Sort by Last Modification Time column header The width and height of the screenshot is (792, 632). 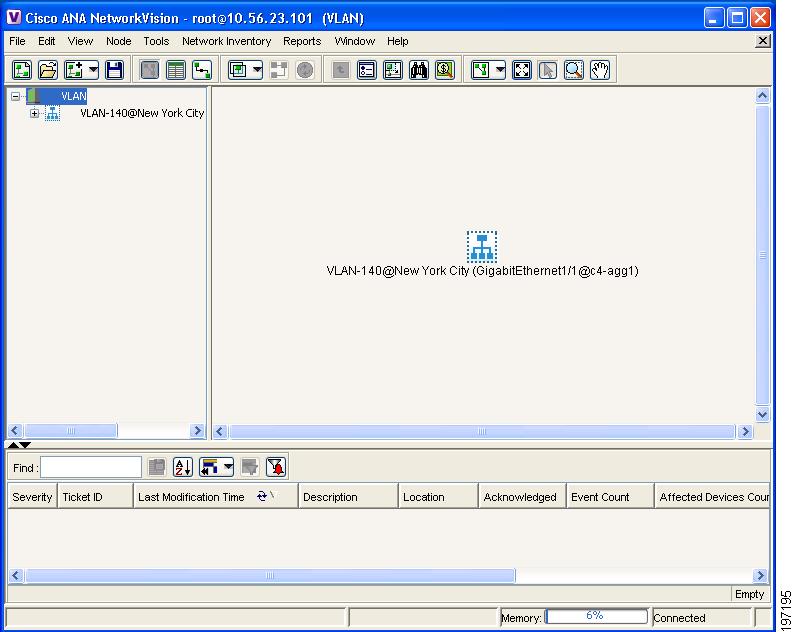coord(216,497)
